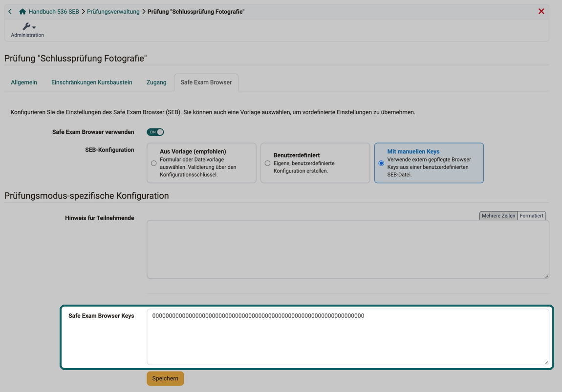The image size is (562, 392).
Task: Select Mit manuellen Keys radio option
Action: tap(381, 163)
